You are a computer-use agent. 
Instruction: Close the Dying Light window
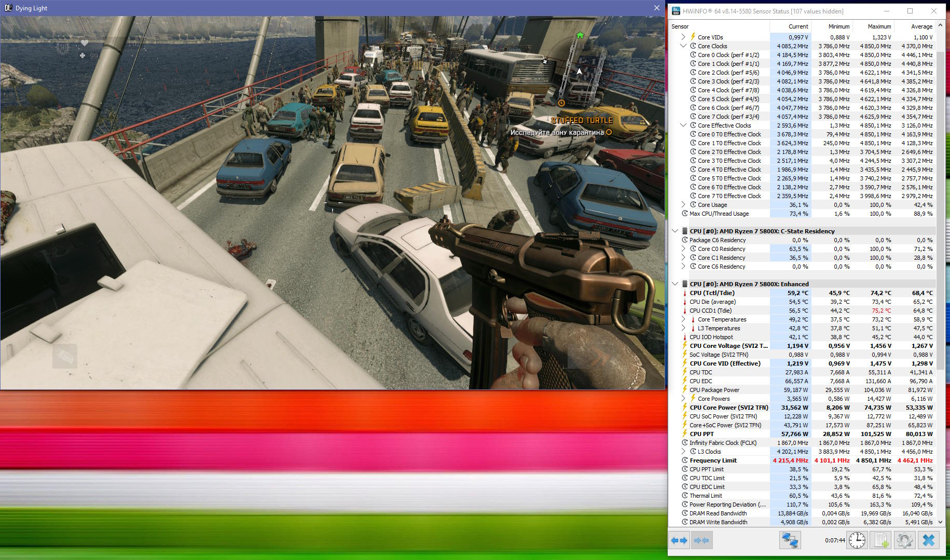pyautogui.click(x=656, y=8)
